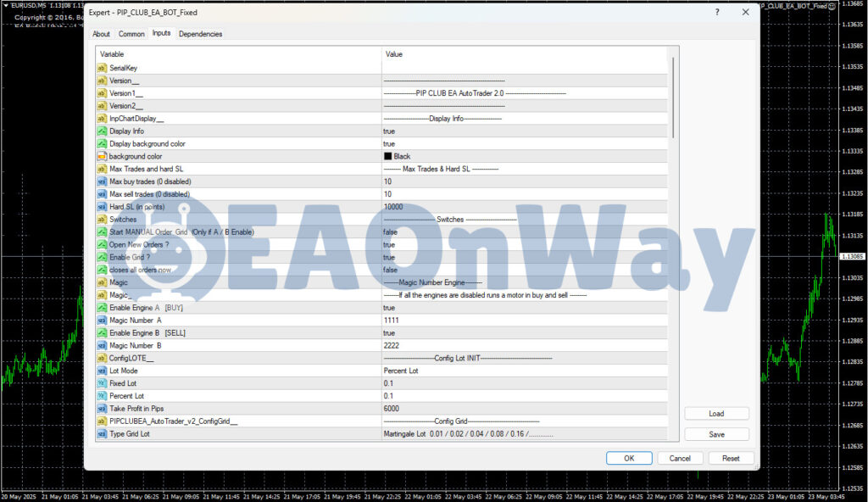Click the icon for Hard SL (in points)
The image size is (868, 502).
pyautogui.click(x=102, y=207)
